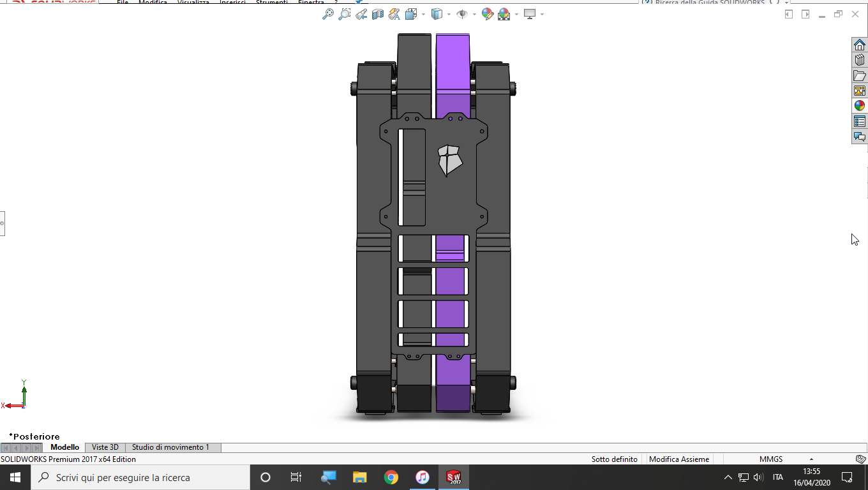Click the Previous View icon
This screenshot has height=490, width=868.
(361, 14)
